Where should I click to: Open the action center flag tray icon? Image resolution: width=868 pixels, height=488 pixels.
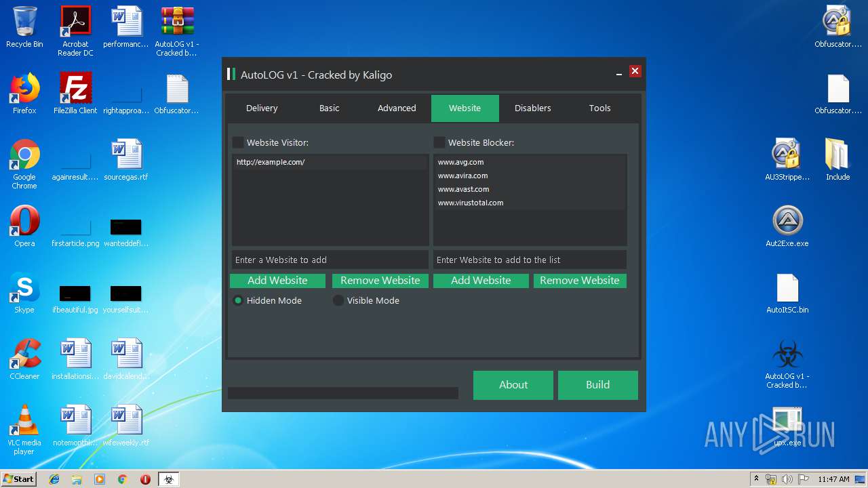tap(802, 479)
